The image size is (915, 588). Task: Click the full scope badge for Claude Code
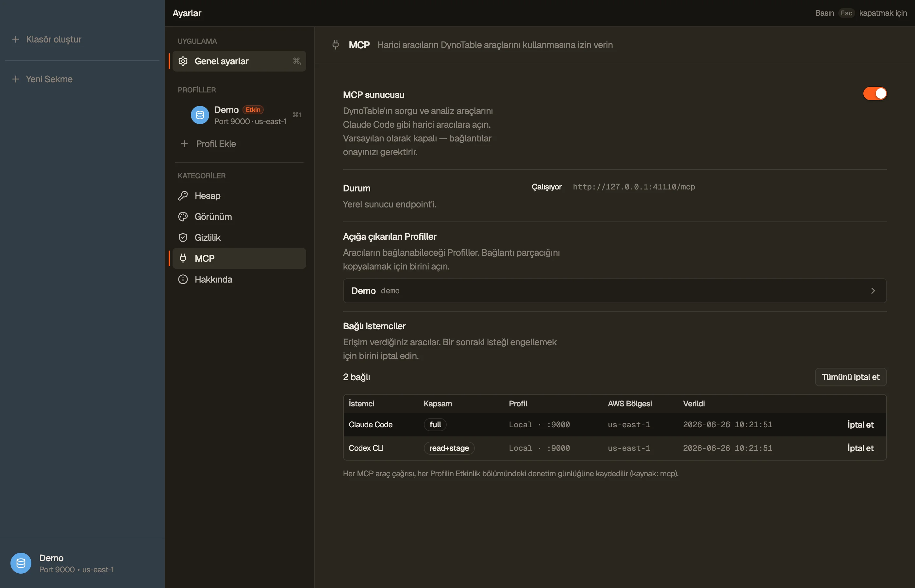435,425
